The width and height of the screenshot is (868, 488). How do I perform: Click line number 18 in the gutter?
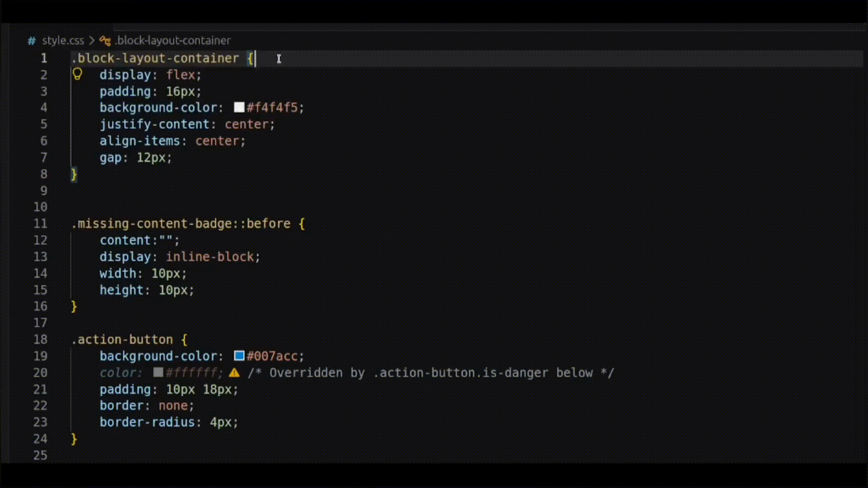(40, 339)
